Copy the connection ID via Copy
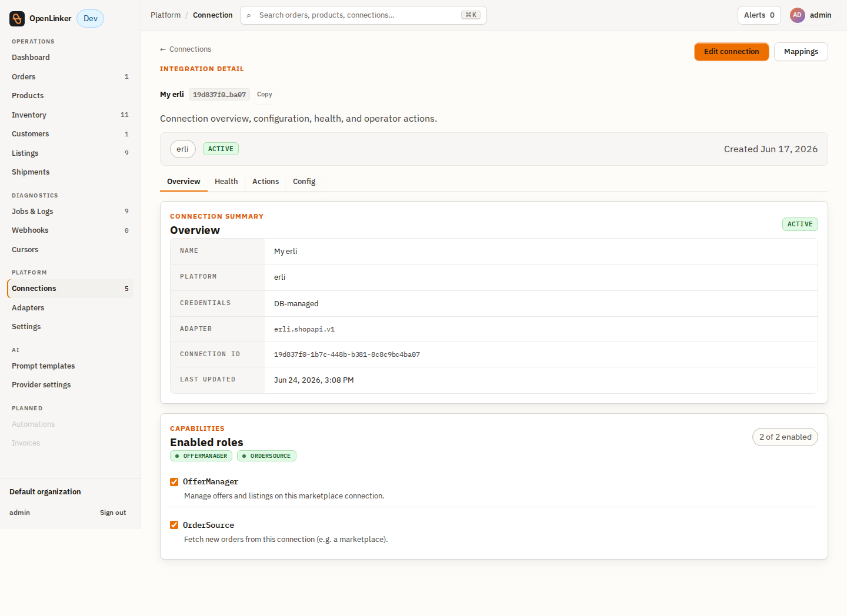 point(265,95)
